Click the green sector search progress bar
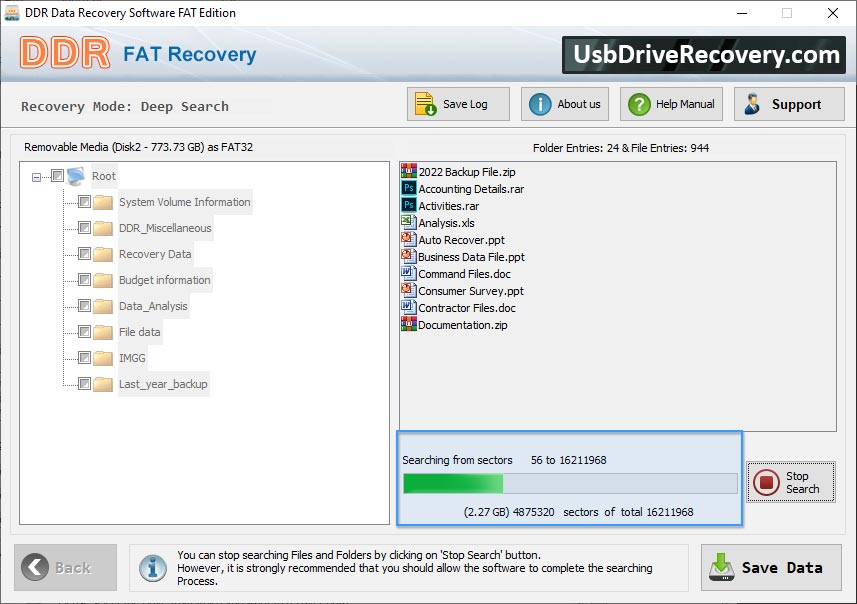 [570, 484]
